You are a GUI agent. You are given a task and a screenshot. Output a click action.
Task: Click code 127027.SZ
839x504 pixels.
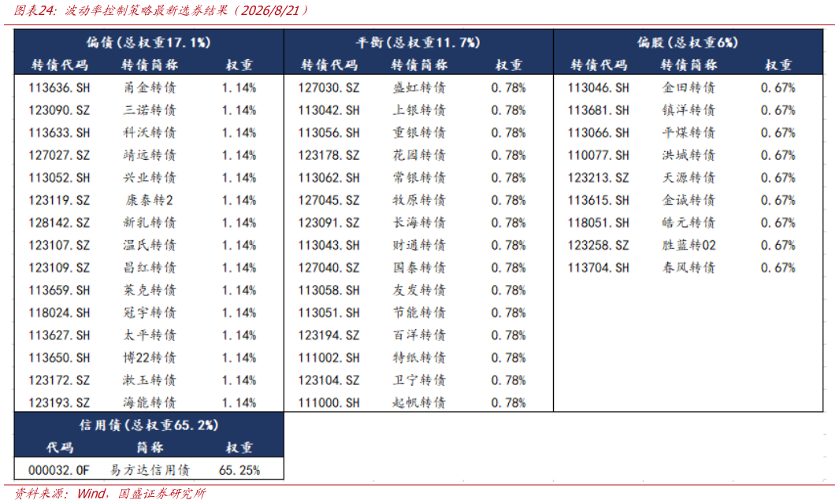tap(59, 155)
